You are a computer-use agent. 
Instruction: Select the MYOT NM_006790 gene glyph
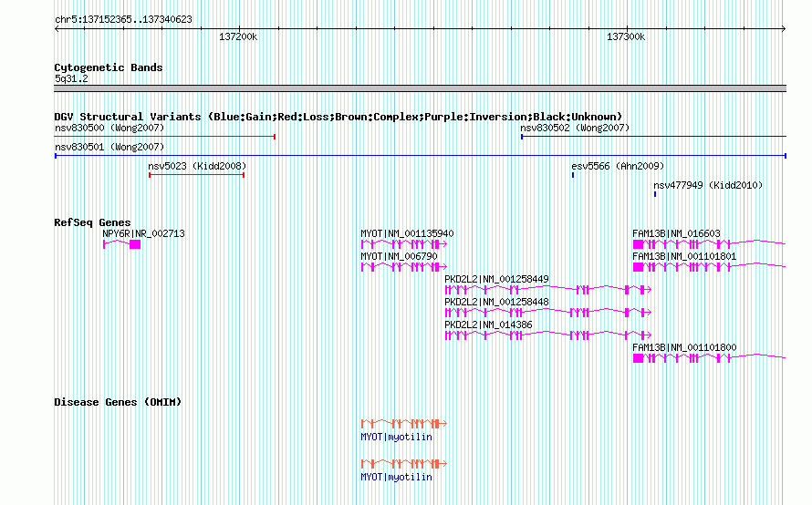pyautogui.click(x=404, y=267)
